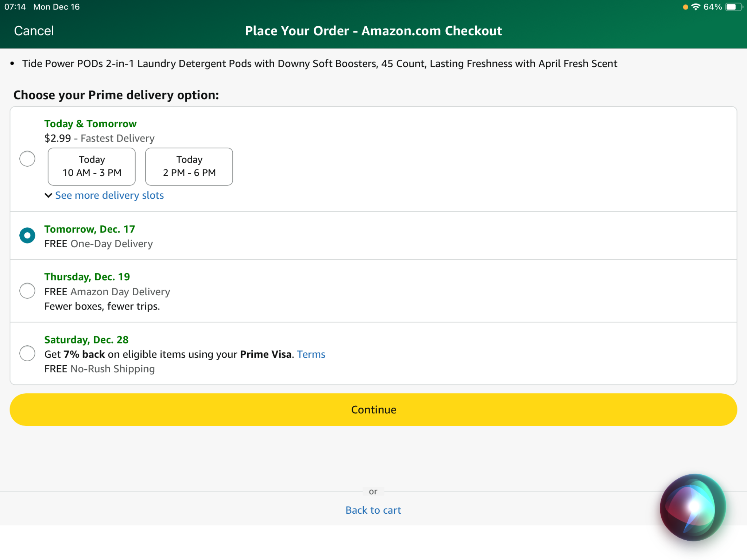
Task: Tap the yellow Continue button
Action: coord(373,410)
